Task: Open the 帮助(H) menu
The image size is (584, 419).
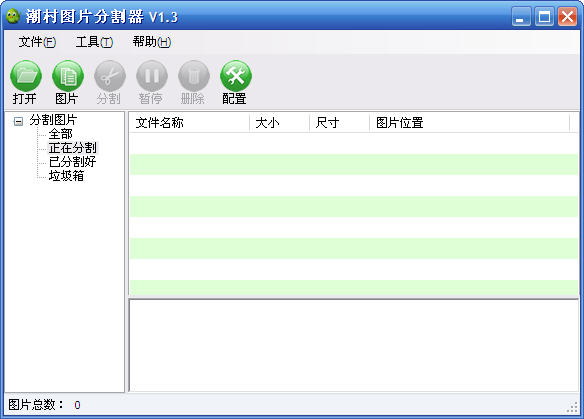Action: coord(152,42)
